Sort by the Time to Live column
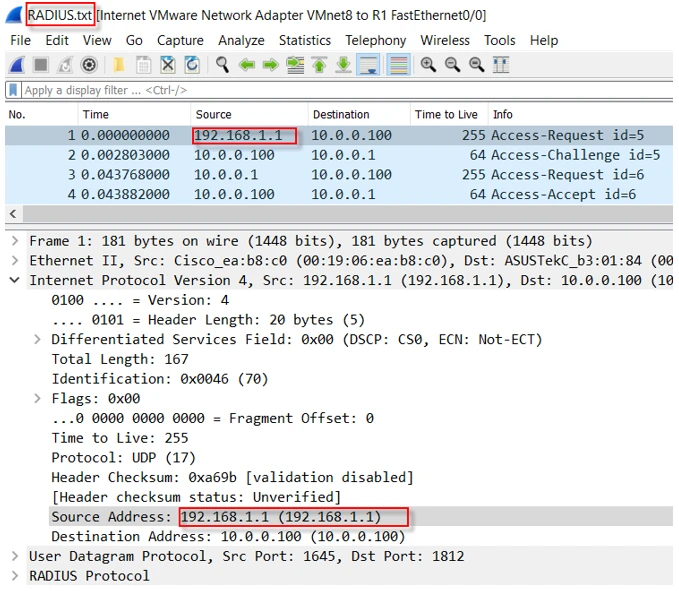This screenshot has width=679, height=591. pyautogui.click(x=444, y=114)
